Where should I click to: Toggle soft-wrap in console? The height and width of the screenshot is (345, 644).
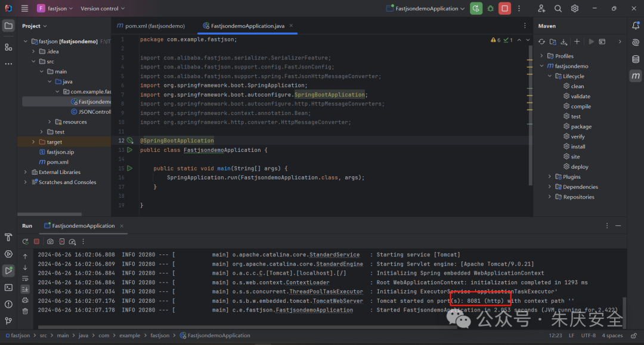pyautogui.click(x=25, y=278)
